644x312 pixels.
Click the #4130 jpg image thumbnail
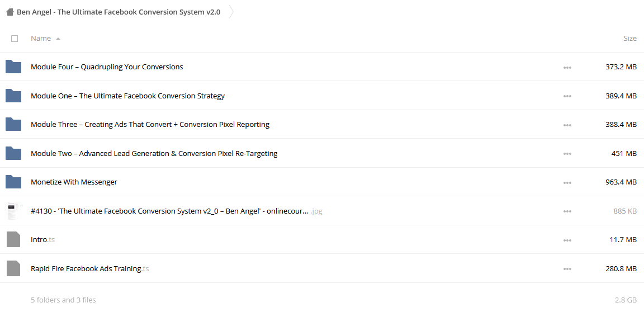13,211
